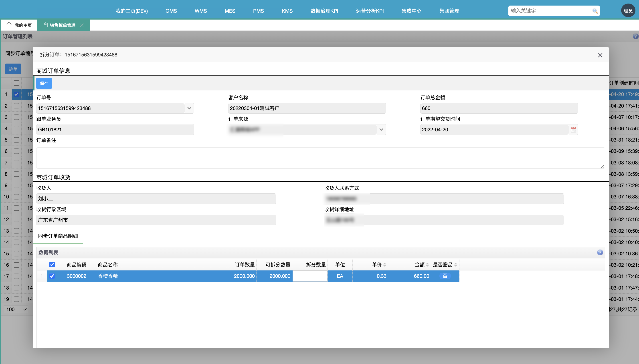Uncheck the product row 3000002 checkbox

click(x=52, y=276)
